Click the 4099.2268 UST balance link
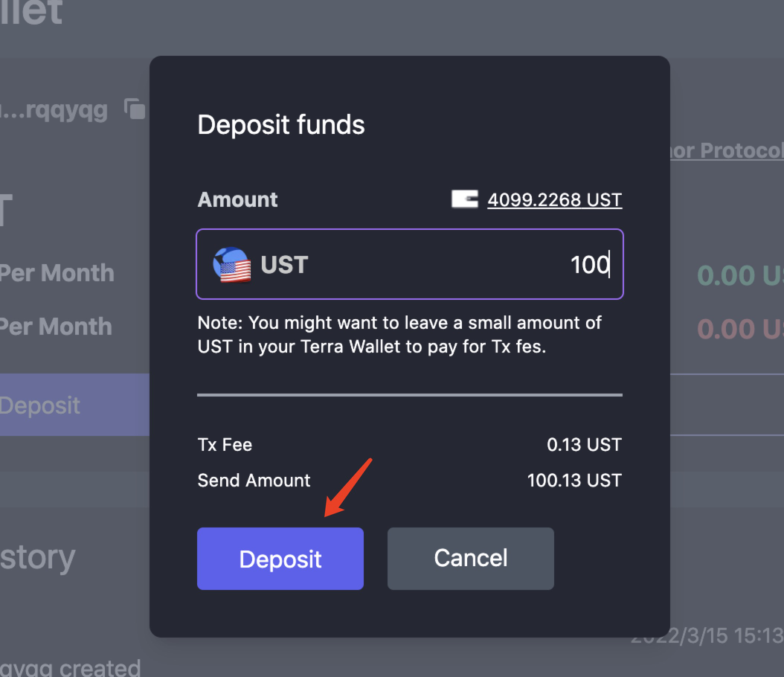 coord(554,199)
